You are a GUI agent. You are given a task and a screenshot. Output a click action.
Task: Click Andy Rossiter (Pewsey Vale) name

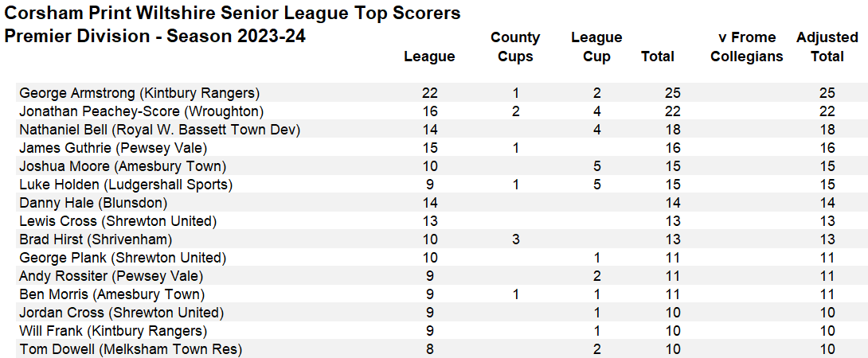click(111, 276)
